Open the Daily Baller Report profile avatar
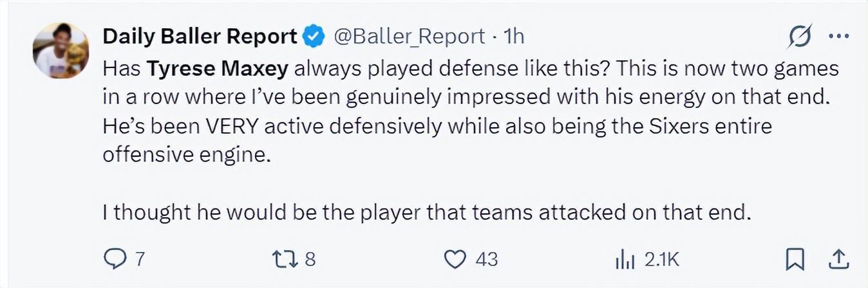Image resolution: width=868 pixels, height=288 pixels. pyautogui.click(x=61, y=51)
